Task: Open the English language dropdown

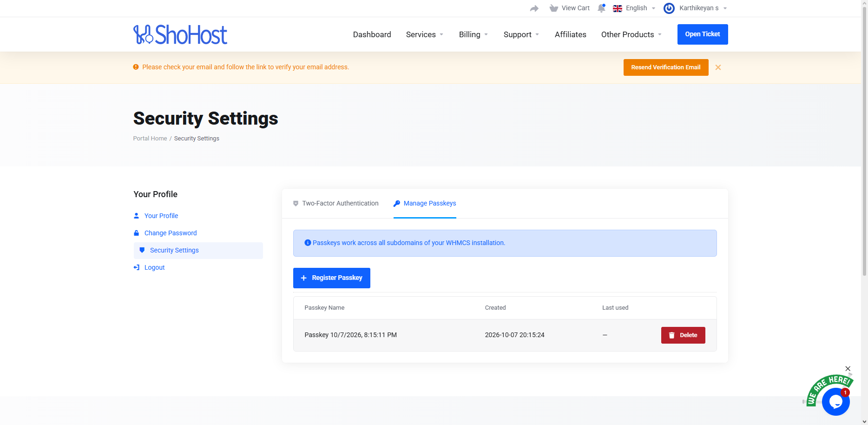Action: tap(635, 8)
